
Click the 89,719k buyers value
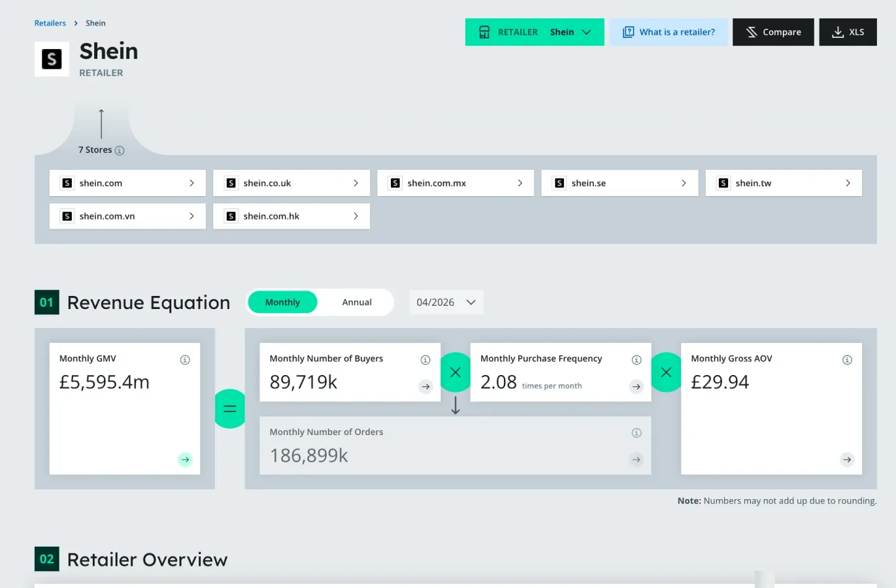303,382
